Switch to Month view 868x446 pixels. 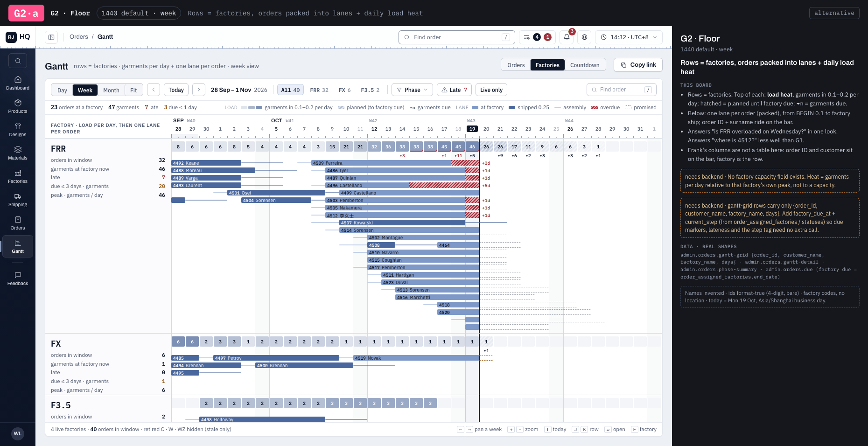(111, 91)
